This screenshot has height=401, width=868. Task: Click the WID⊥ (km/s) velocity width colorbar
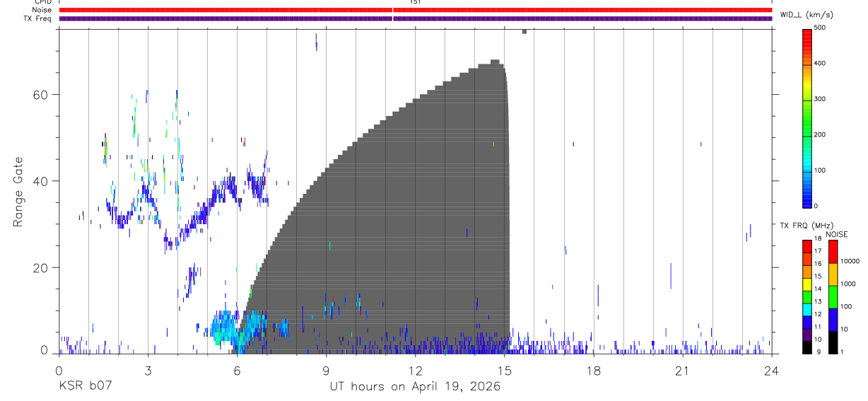coord(807,117)
